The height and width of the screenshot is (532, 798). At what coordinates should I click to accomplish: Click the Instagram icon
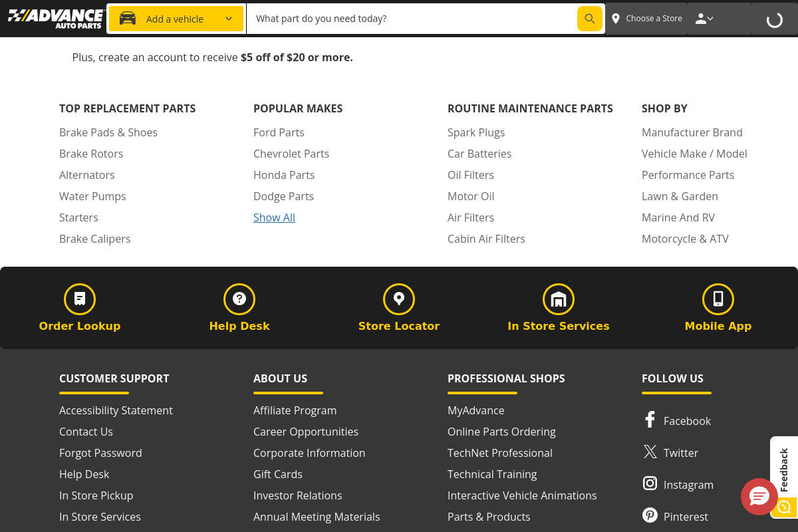[650, 483]
